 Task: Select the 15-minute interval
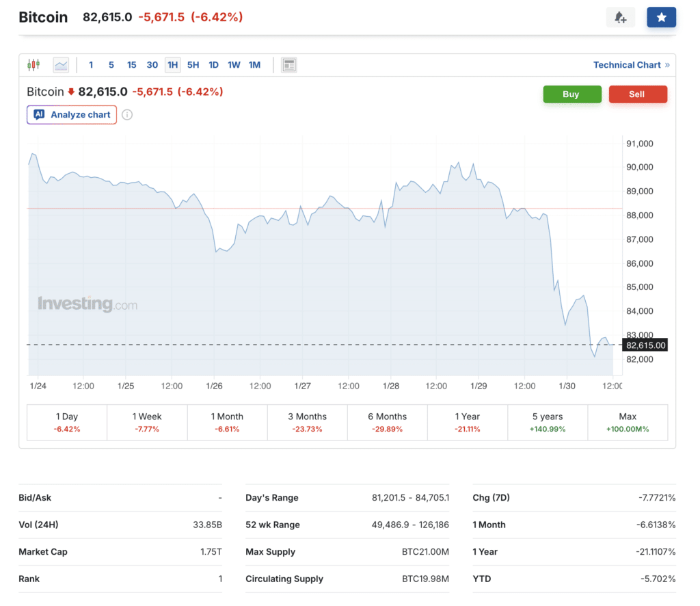point(131,64)
